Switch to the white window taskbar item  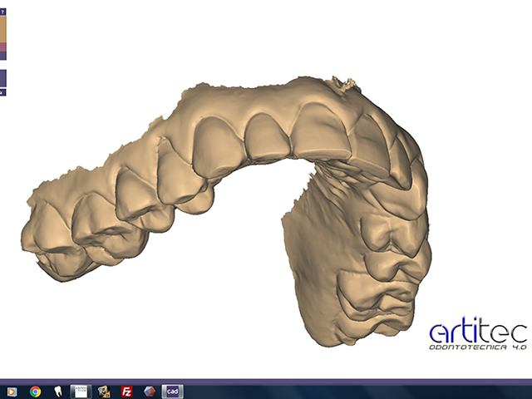(x=81, y=391)
